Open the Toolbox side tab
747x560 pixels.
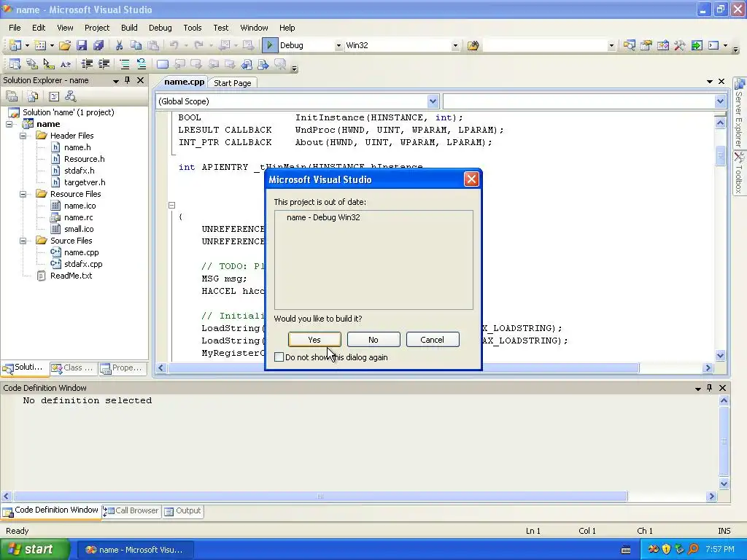pos(740,174)
